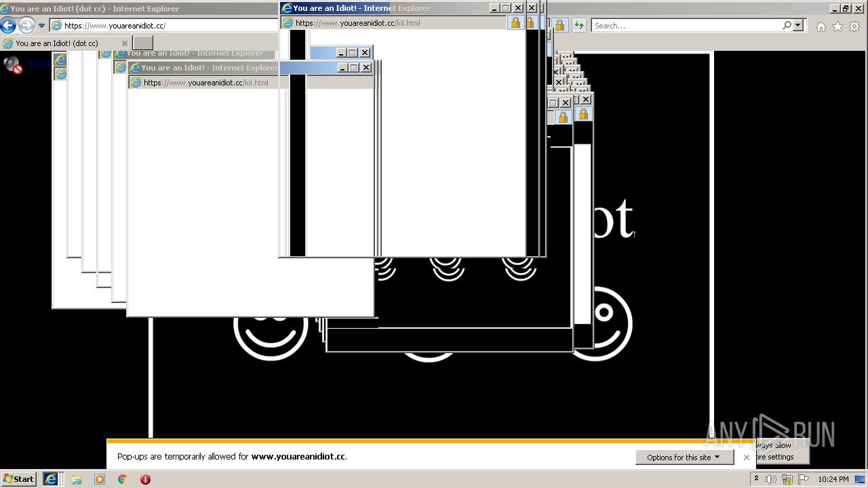This screenshot has height=488, width=868.
Task: Open File Explorer folder icon in taskbar
Action: click(x=76, y=479)
